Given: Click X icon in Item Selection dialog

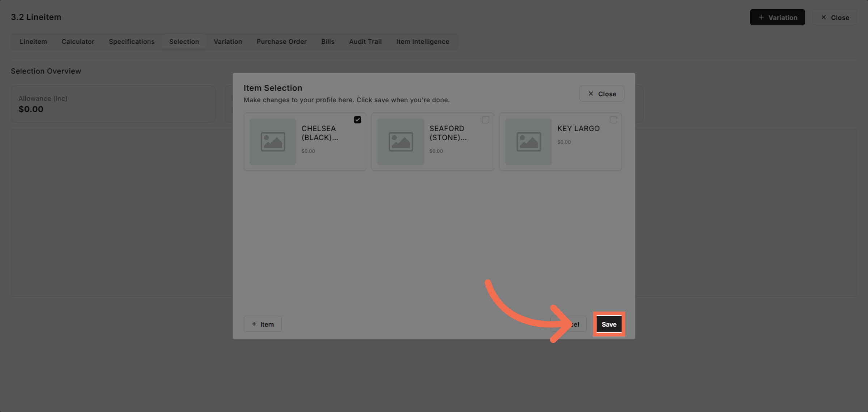Looking at the screenshot, I should click(591, 94).
